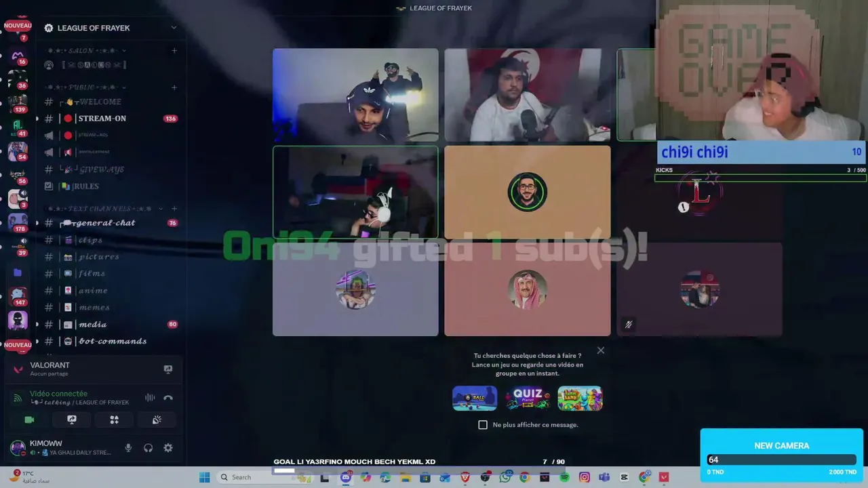Image resolution: width=868 pixels, height=488 pixels.
Task: Click the bottom NOUVEAU unread indicator
Action: pyautogui.click(x=18, y=345)
